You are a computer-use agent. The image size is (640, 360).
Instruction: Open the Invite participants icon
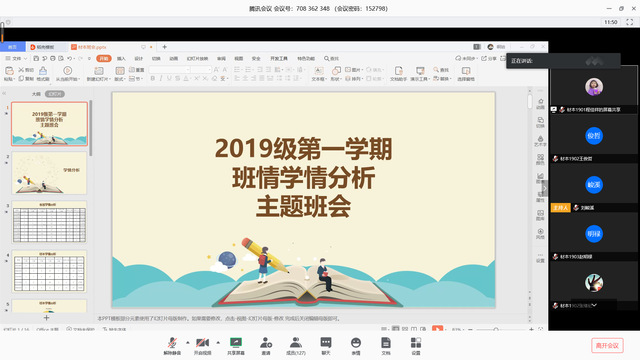[266, 345]
